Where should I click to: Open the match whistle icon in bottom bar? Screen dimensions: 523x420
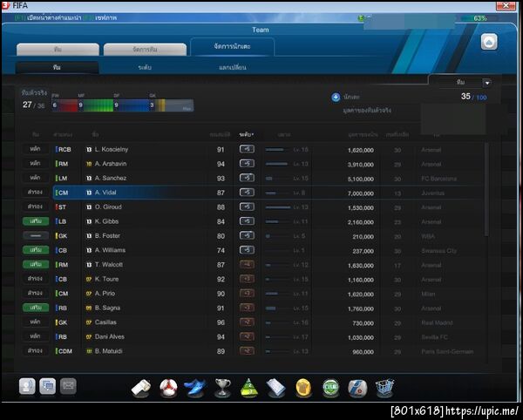pyautogui.click(x=140, y=388)
